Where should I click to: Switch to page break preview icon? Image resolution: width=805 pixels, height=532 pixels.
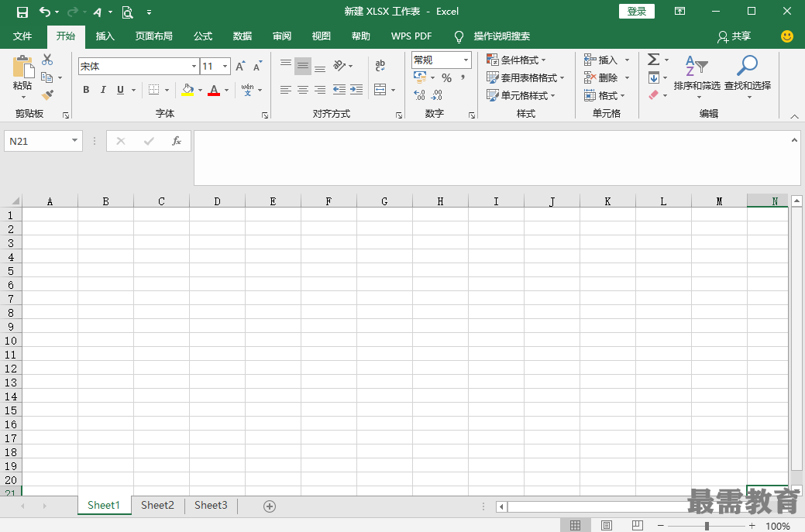point(637,525)
